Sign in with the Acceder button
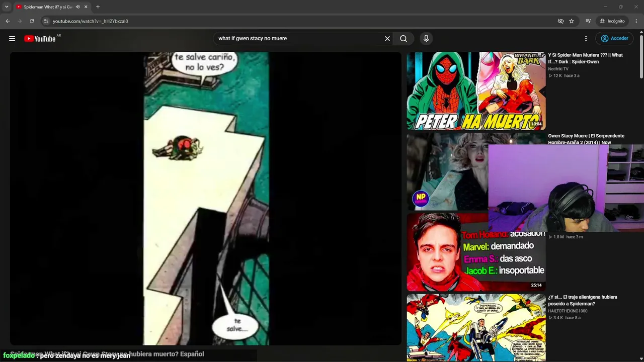The height and width of the screenshot is (362, 644). [x=614, y=39]
